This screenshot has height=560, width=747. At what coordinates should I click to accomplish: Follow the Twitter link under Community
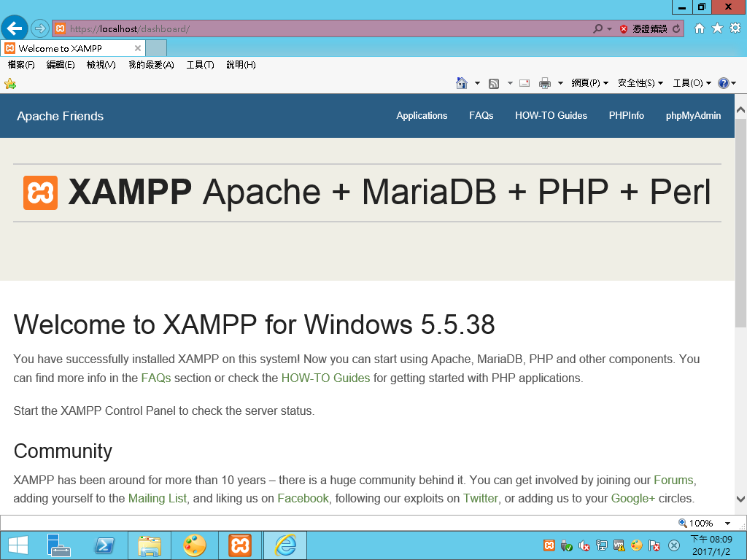click(x=480, y=499)
